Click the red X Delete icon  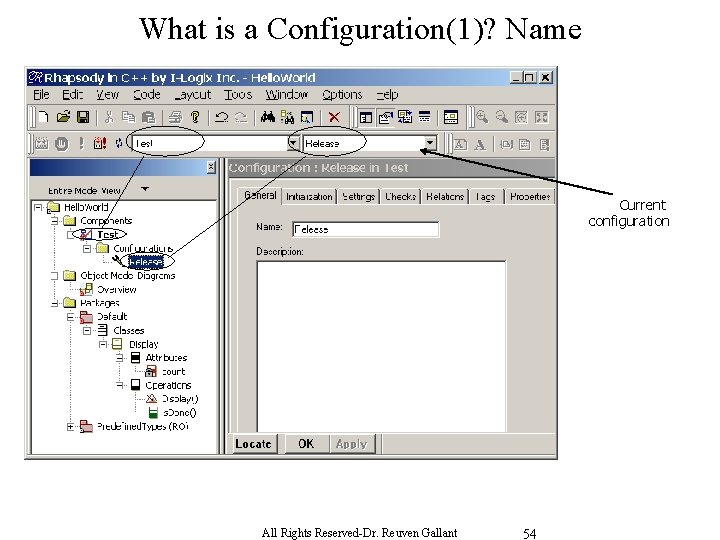tap(334, 118)
